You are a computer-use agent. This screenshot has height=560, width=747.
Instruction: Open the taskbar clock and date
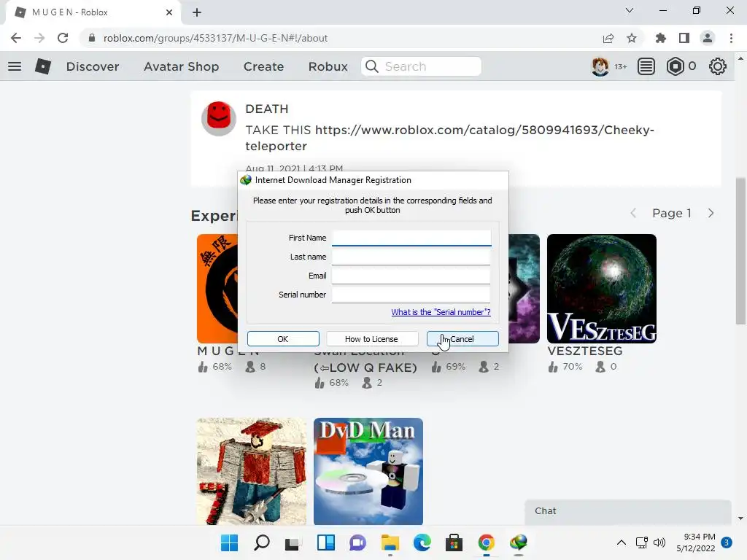tap(696, 542)
